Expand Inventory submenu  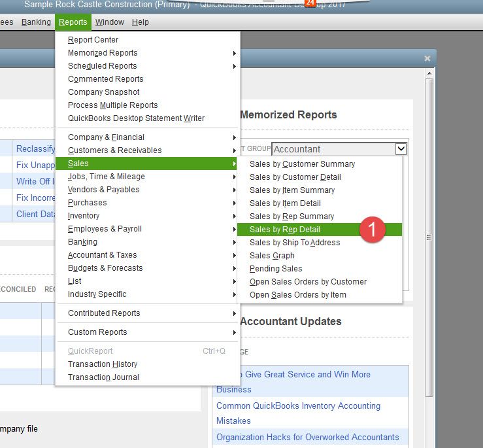coord(147,216)
